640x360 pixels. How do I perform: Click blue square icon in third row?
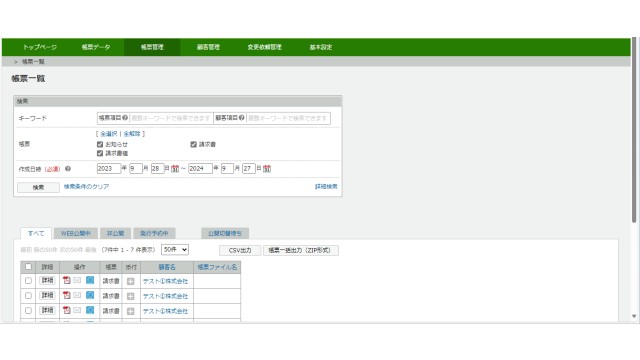tap(90, 310)
